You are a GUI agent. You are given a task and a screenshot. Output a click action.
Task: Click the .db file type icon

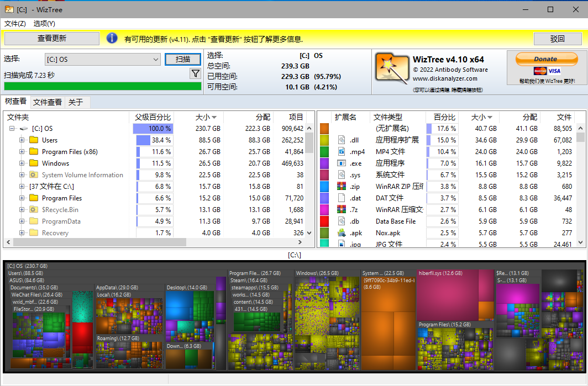[x=342, y=221]
